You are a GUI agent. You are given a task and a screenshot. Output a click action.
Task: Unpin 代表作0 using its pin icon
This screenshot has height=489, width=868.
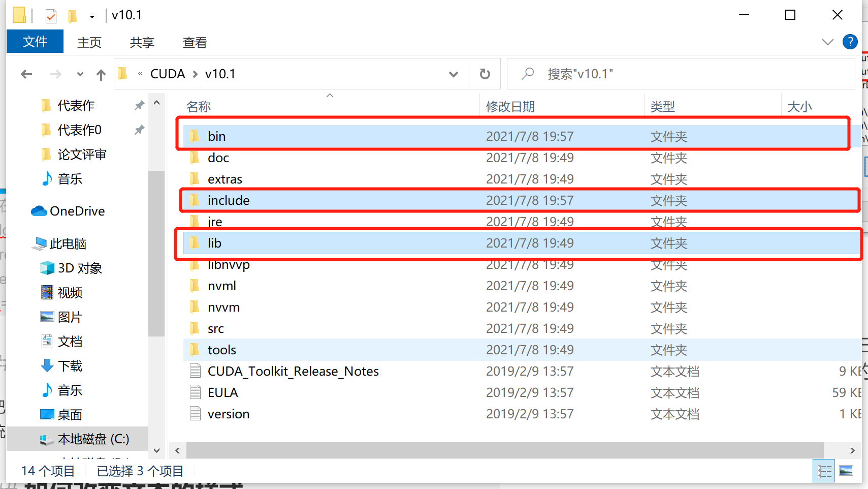point(139,130)
